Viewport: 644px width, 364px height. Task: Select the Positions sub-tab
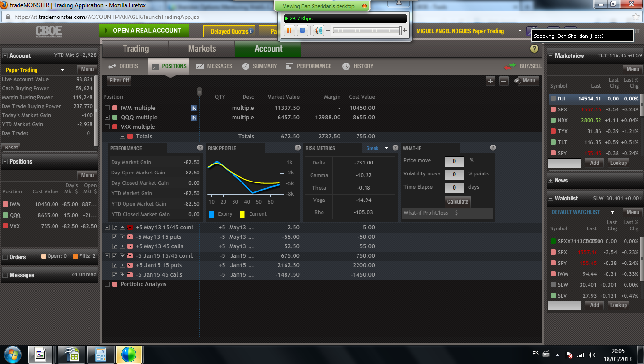[169, 66]
